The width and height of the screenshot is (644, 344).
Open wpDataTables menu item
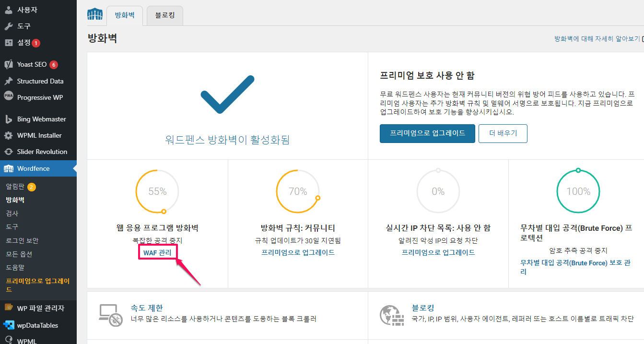tap(38, 325)
